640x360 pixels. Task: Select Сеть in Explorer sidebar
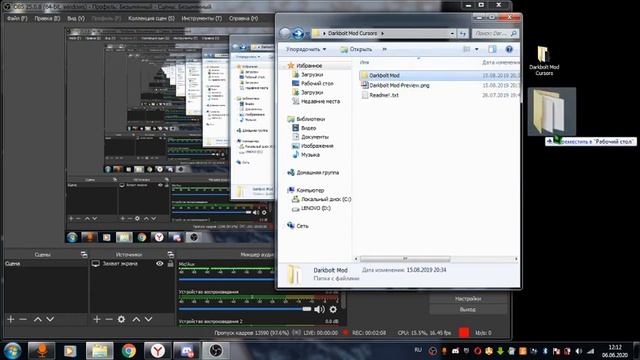tap(298, 226)
